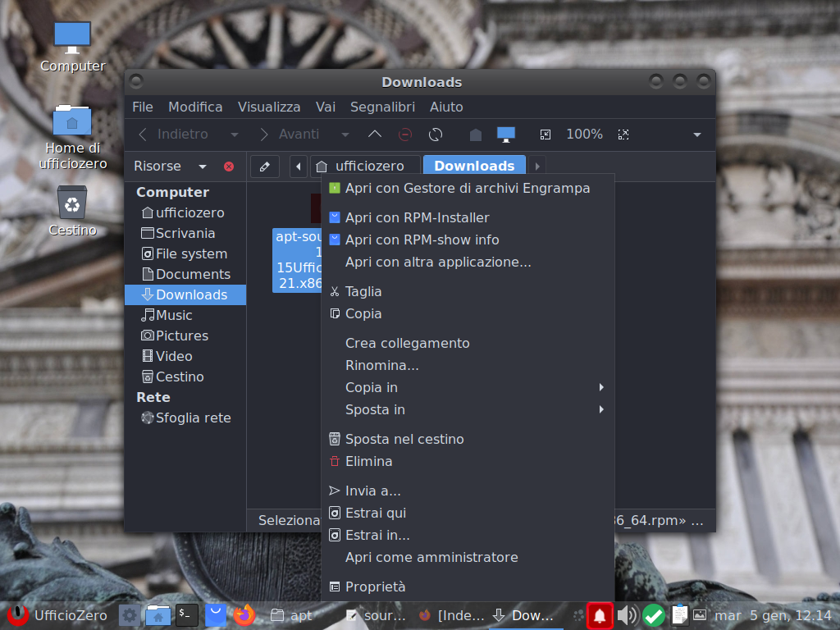
Task: Launch Firefox from the taskbar
Action: [x=244, y=614]
